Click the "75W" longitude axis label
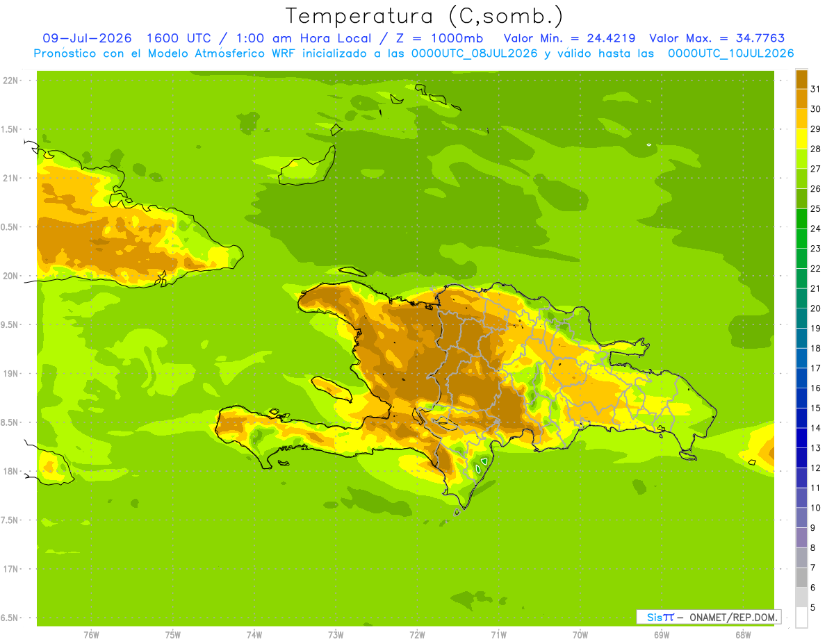The width and height of the screenshot is (834, 644). [x=173, y=635]
